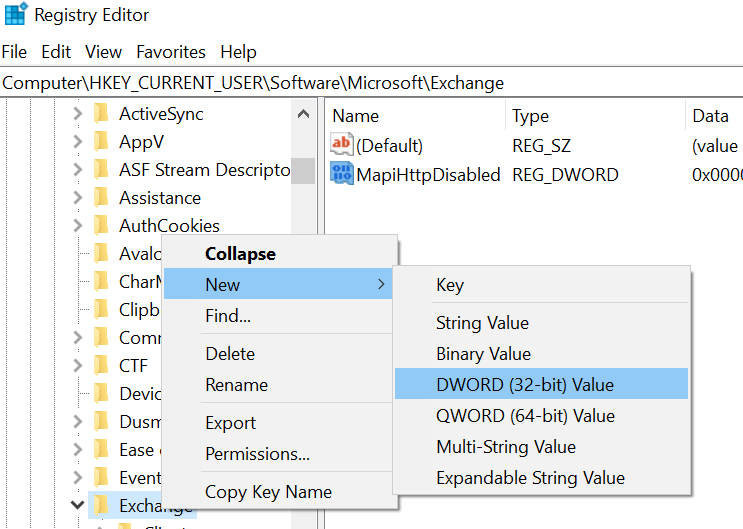Expand the AuthCookies key
This screenshot has height=529, width=743.
tap(78, 226)
